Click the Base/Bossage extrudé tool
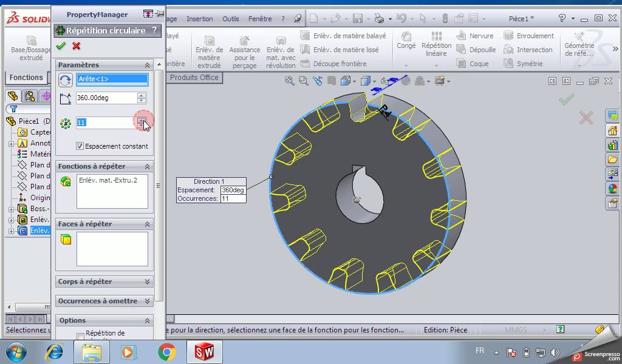Screen dimensions: 622x364 pos(31,49)
